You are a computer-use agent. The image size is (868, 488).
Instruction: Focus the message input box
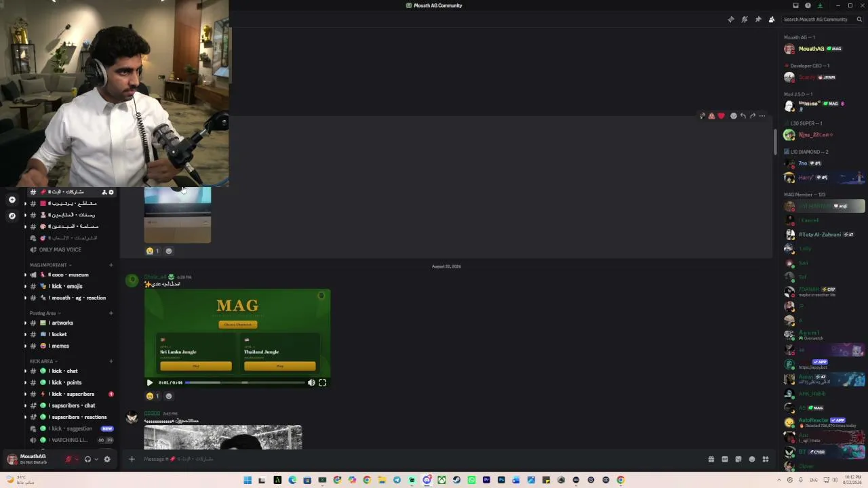(420, 459)
